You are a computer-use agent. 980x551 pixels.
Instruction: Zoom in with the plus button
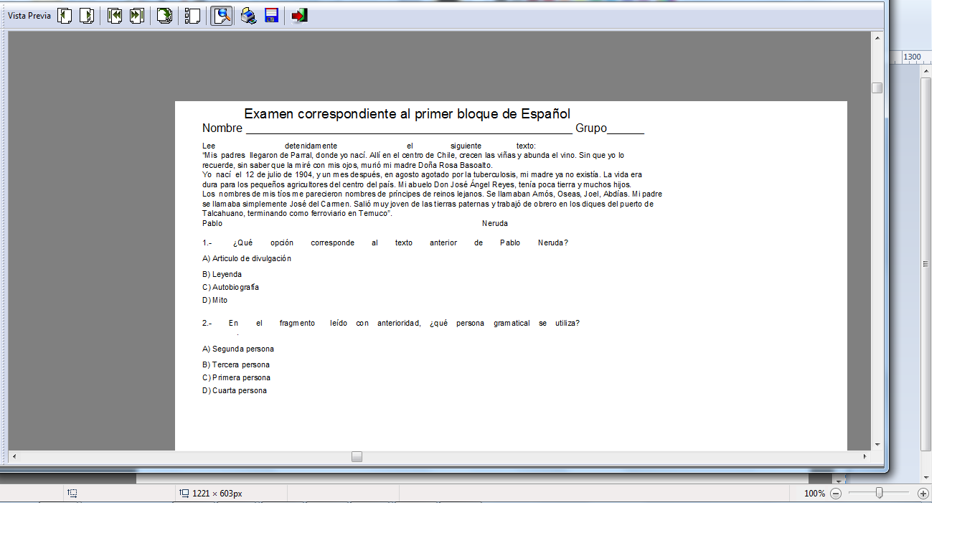point(923,494)
